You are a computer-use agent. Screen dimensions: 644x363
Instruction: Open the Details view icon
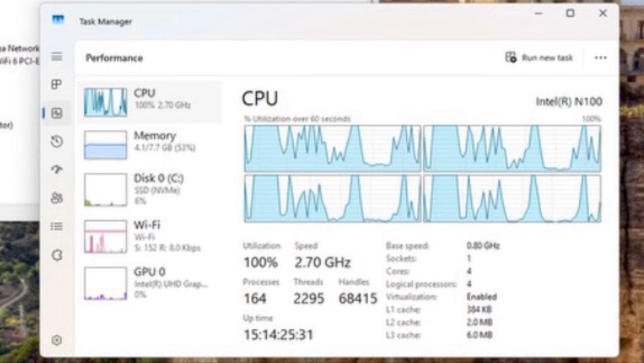[x=57, y=225]
